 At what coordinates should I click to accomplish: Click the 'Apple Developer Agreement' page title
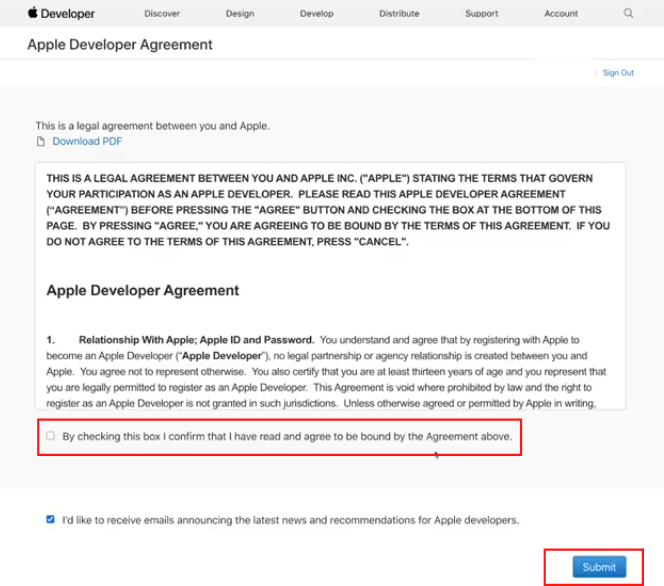coord(120,45)
